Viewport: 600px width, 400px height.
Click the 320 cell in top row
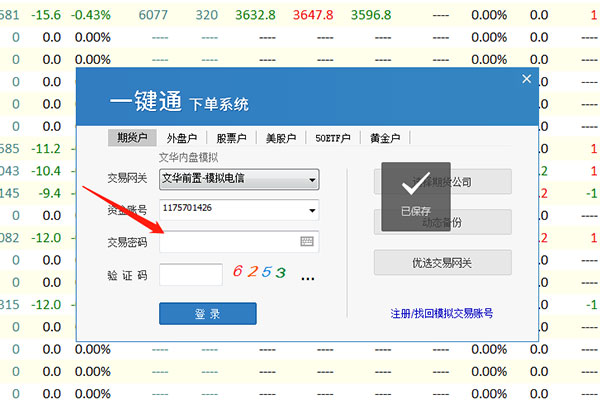pos(207,15)
